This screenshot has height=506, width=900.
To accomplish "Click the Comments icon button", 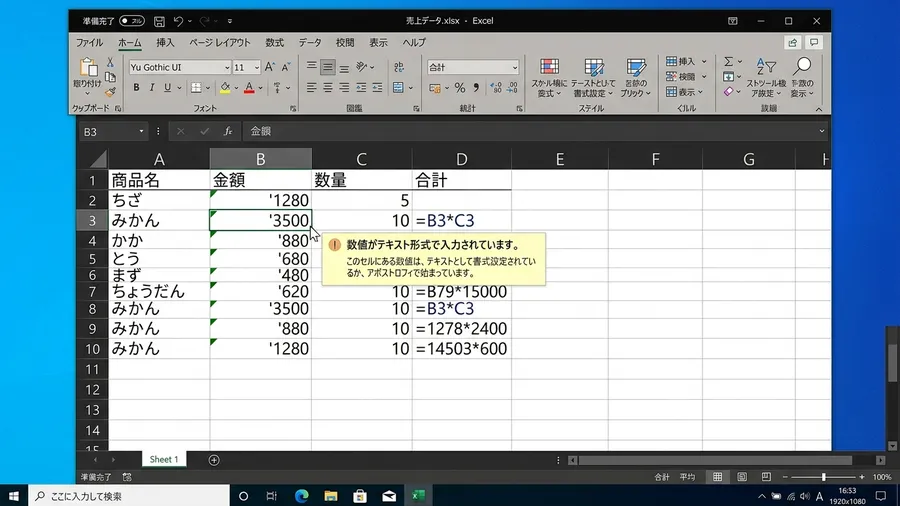I will click(814, 42).
